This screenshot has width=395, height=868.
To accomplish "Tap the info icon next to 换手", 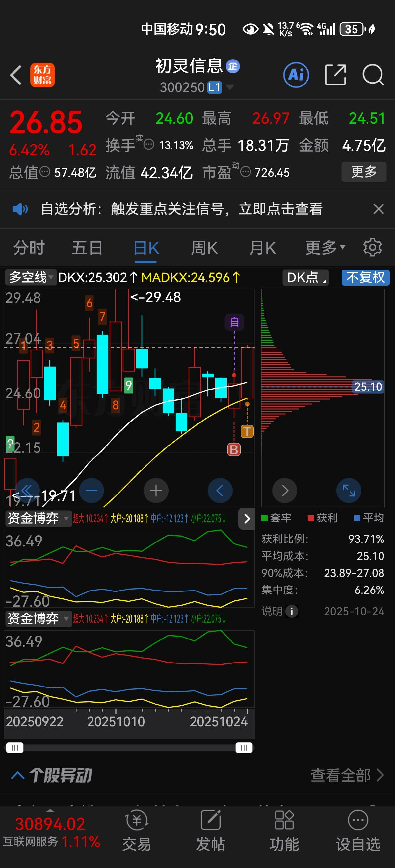I will pyautogui.click(x=149, y=145).
